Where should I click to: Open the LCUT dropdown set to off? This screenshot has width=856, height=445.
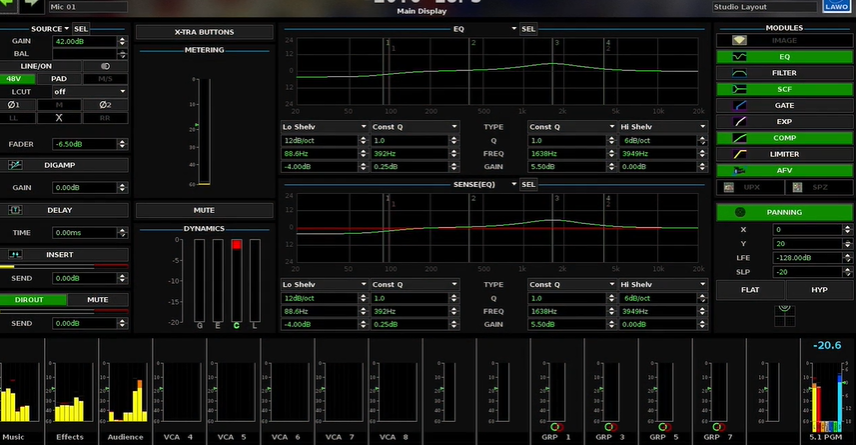click(90, 91)
